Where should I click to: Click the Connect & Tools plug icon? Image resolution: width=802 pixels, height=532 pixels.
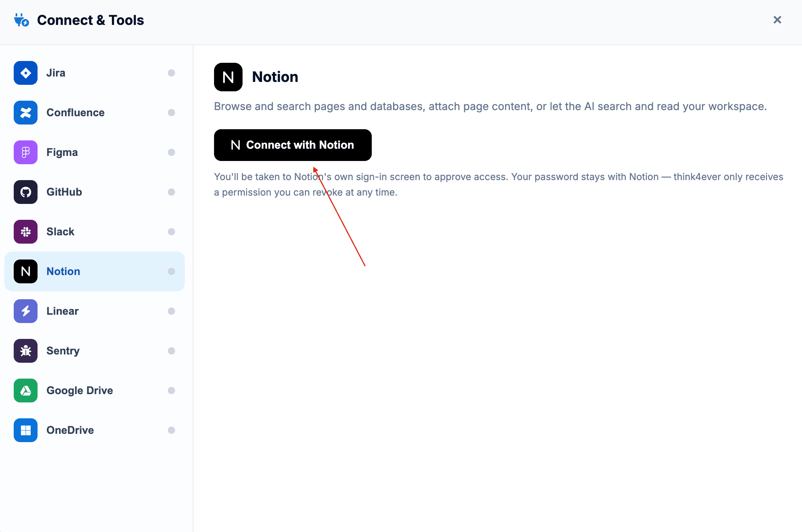coord(22,20)
